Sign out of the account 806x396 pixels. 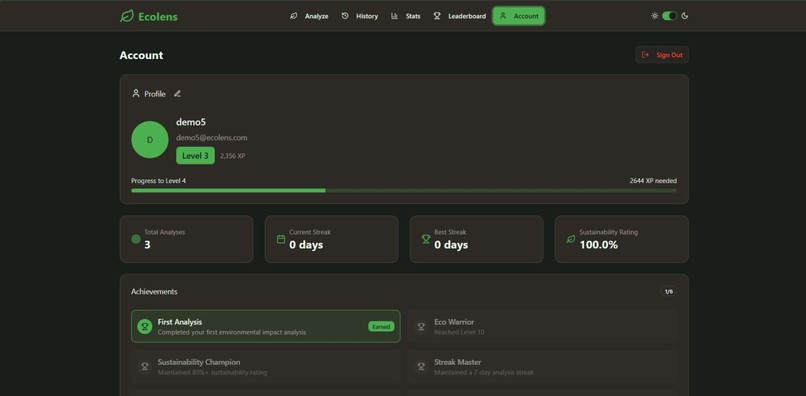[662, 55]
